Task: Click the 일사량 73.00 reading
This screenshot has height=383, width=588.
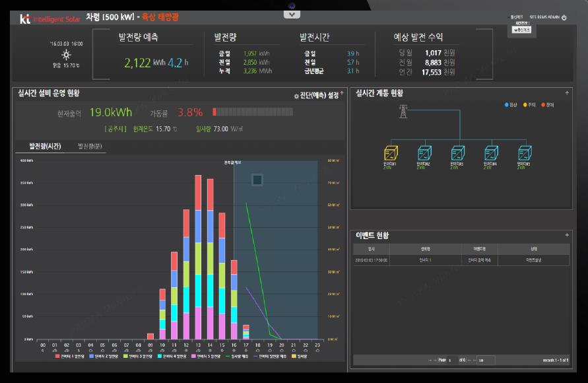Action: click(219, 129)
